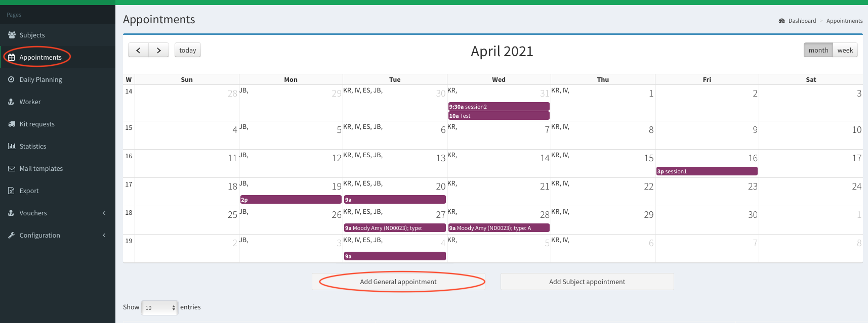The image size is (868, 323).
Task: Expand the Vouchers submenu
Action: point(104,213)
